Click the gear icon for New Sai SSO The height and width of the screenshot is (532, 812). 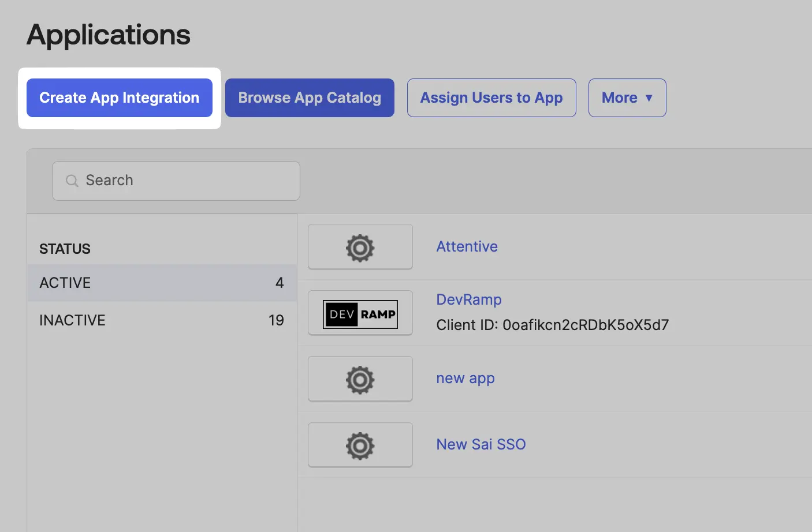(x=360, y=445)
